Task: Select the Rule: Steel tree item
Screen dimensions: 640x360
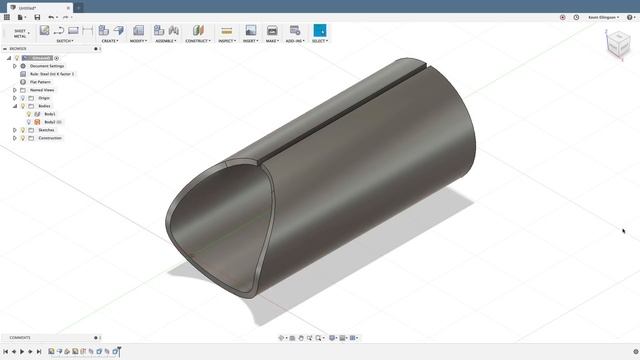Action: point(52,74)
